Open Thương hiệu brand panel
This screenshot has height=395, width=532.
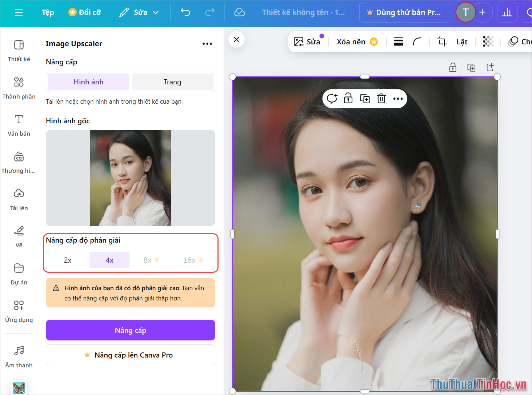[19, 163]
